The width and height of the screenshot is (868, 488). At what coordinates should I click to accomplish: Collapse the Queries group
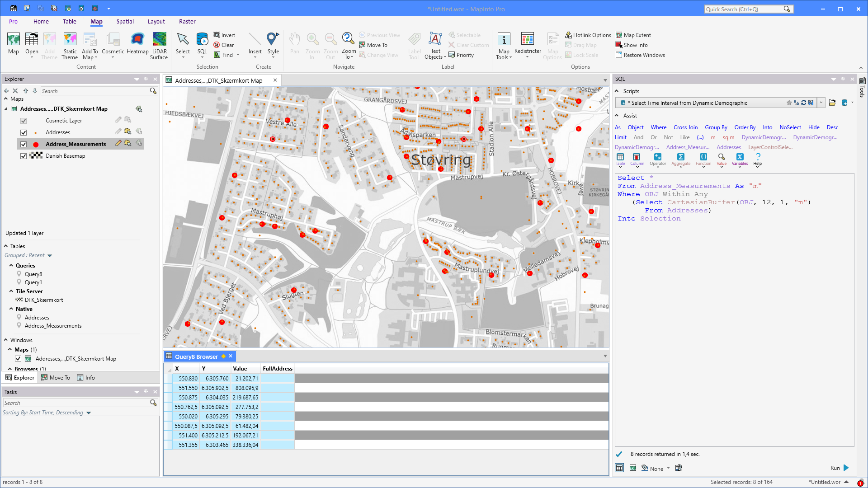11,265
